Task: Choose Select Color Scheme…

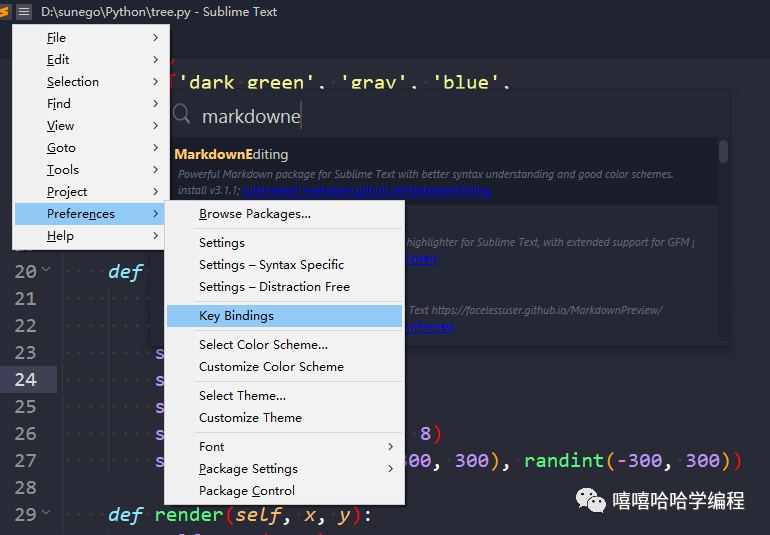Action: [284, 345]
